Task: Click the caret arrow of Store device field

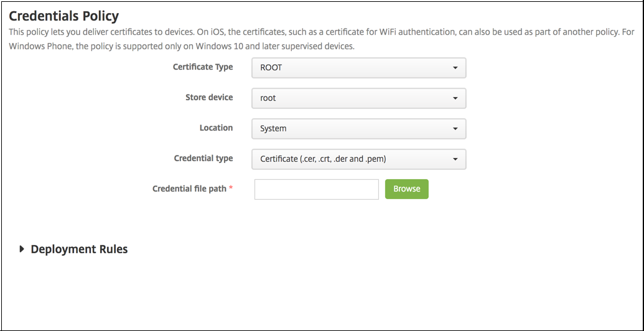Action: click(x=455, y=98)
